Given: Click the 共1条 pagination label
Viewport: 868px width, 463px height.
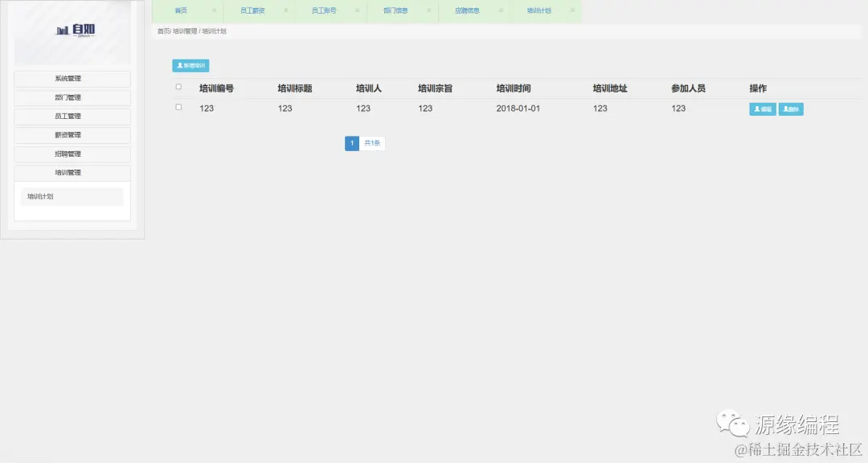Looking at the screenshot, I should pos(372,143).
